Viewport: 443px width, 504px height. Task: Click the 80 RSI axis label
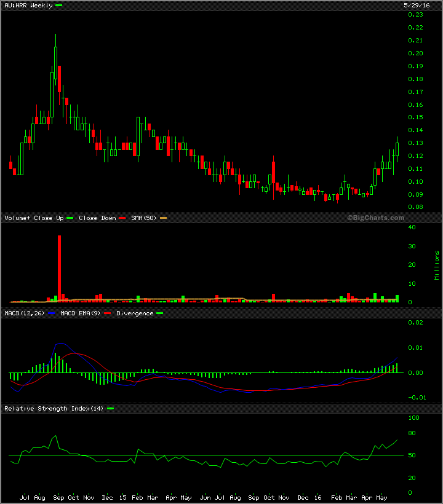click(412, 433)
